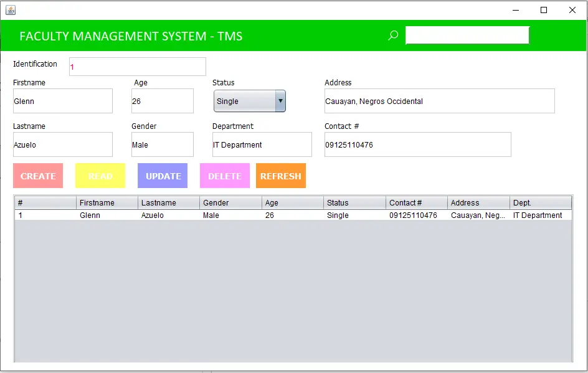Click the READ button
This screenshot has width=588, height=373.
click(100, 176)
